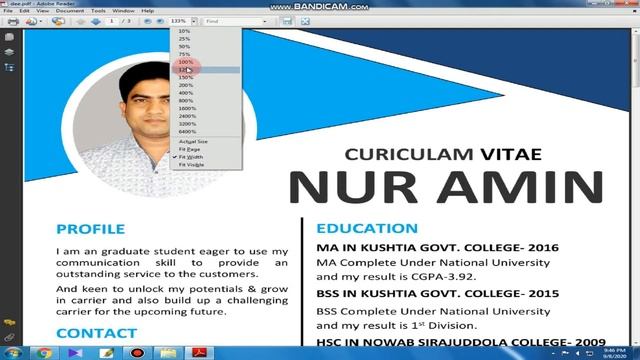Select 2400% zoom from the list

[x=206, y=116]
